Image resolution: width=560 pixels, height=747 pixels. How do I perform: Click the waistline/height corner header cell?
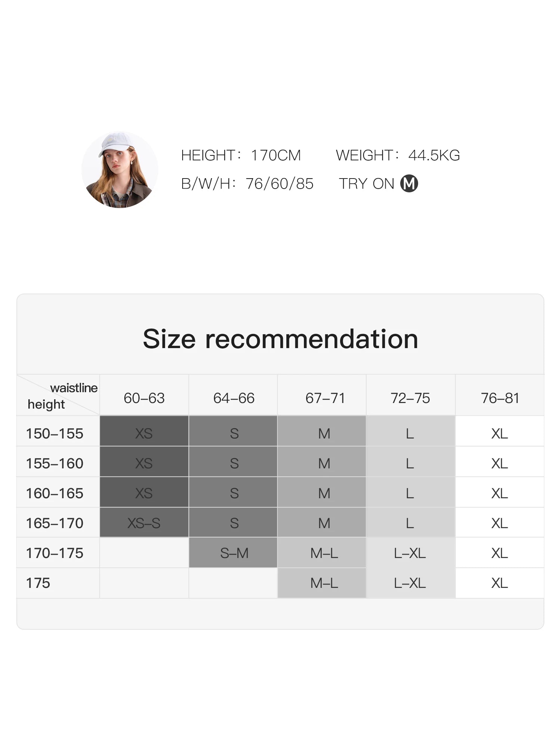coord(58,396)
